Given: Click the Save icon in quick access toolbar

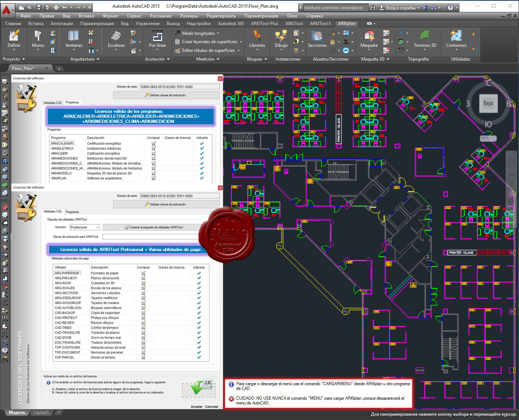Looking at the screenshot, I should pos(38,7).
